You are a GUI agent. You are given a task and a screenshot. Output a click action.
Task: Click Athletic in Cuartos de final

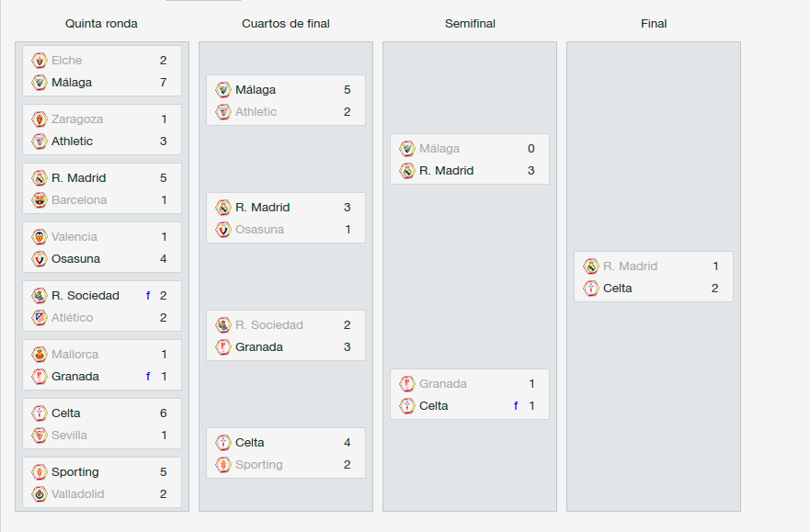[x=256, y=112]
